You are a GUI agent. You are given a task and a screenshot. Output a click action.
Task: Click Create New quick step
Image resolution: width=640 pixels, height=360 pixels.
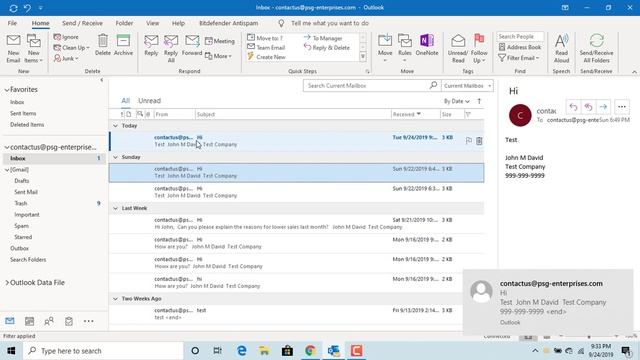tap(266, 57)
